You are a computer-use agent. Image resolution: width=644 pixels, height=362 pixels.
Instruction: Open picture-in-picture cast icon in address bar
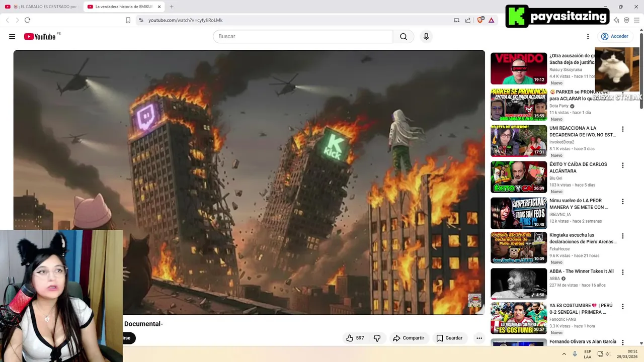point(456,20)
